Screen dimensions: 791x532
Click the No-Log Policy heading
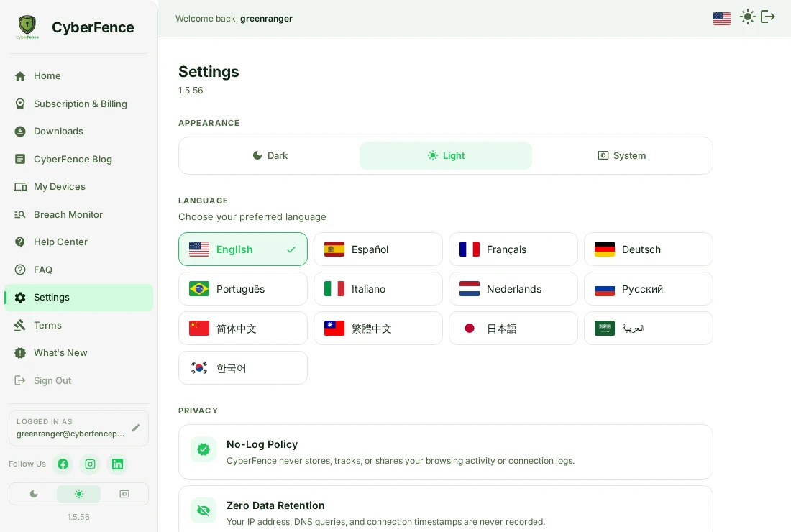(x=262, y=444)
